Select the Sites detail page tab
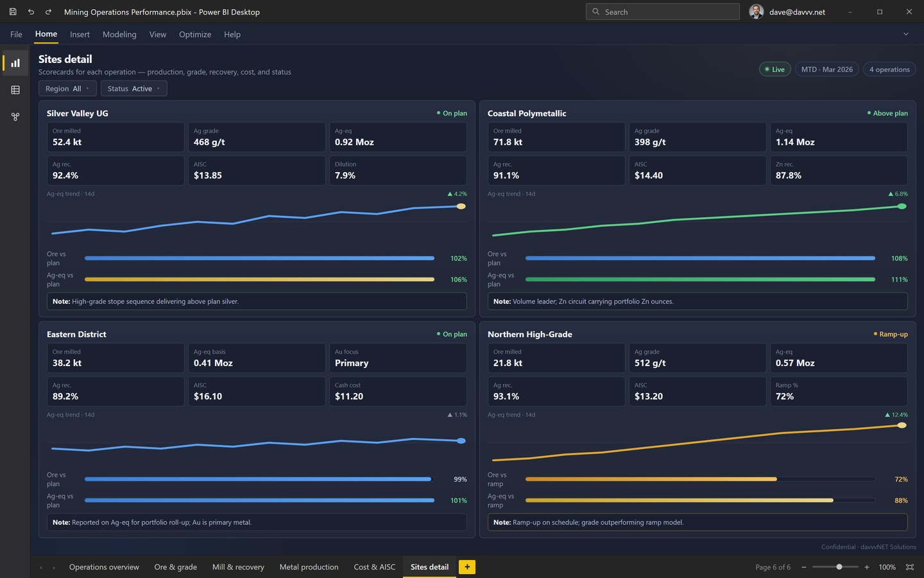The width and height of the screenshot is (924, 578). [x=429, y=567]
